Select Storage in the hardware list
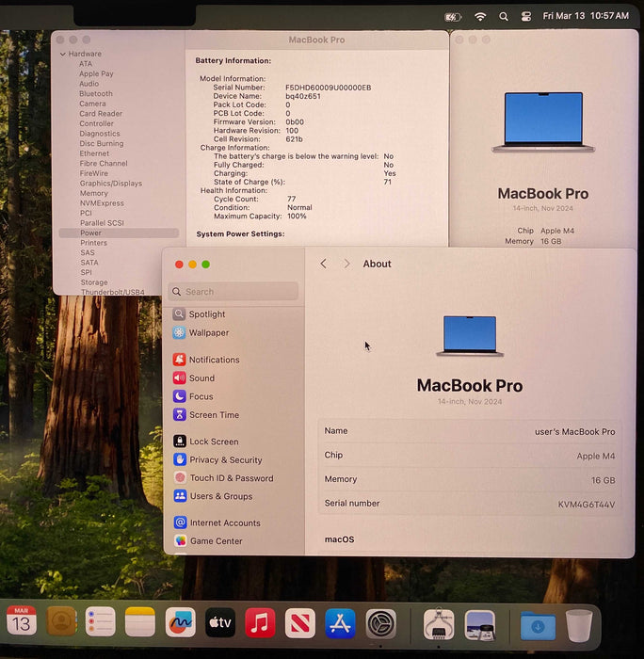The image size is (644, 659). point(94,282)
